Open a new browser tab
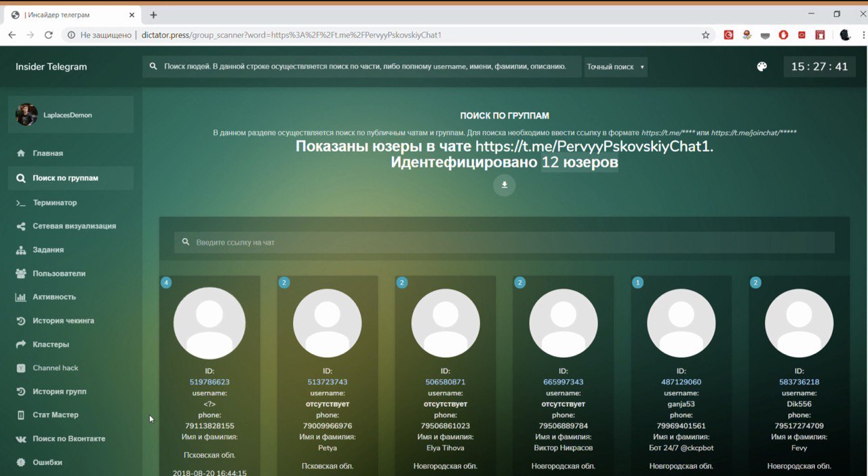 coord(153,14)
